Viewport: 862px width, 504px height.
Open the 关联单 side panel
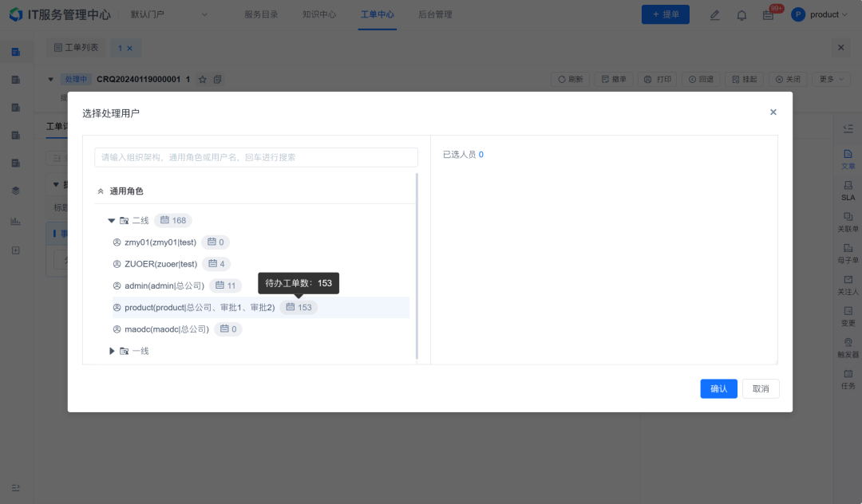tap(848, 222)
